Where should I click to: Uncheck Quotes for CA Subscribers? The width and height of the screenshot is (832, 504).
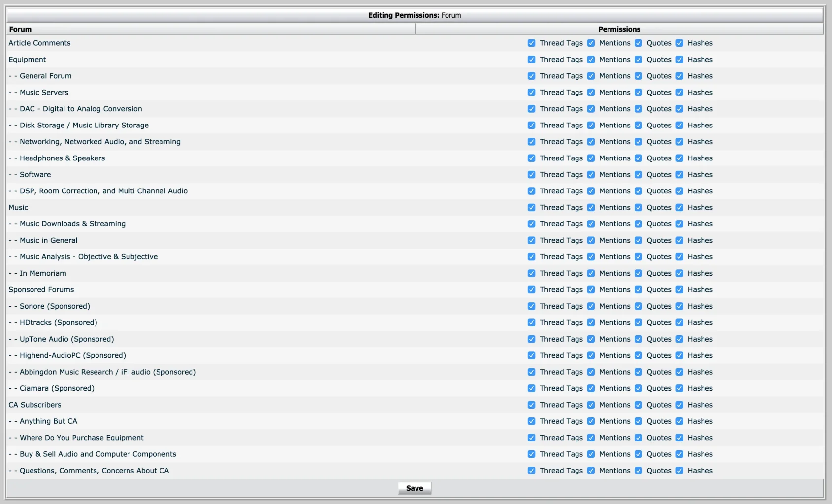click(x=639, y=405)
